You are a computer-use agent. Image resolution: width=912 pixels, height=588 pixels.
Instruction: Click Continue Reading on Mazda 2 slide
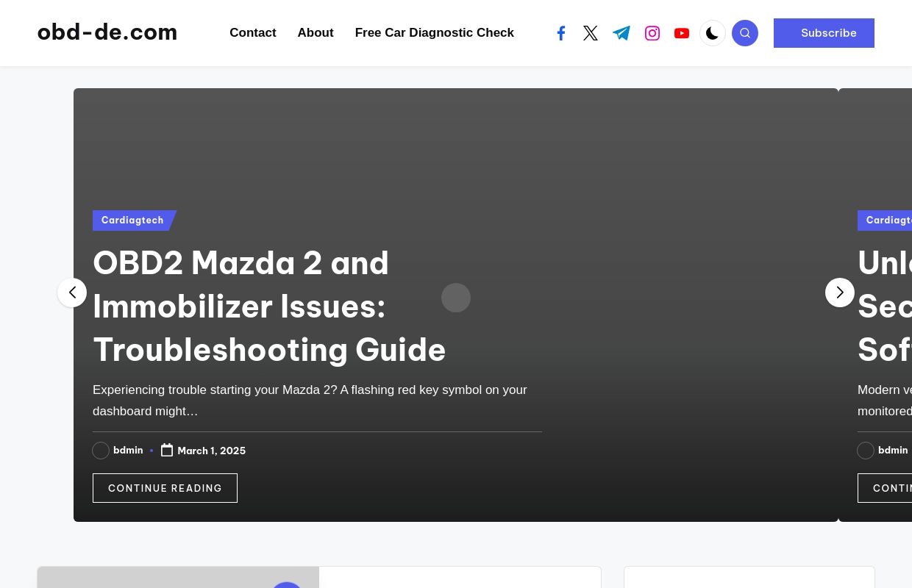coord(165,488)
